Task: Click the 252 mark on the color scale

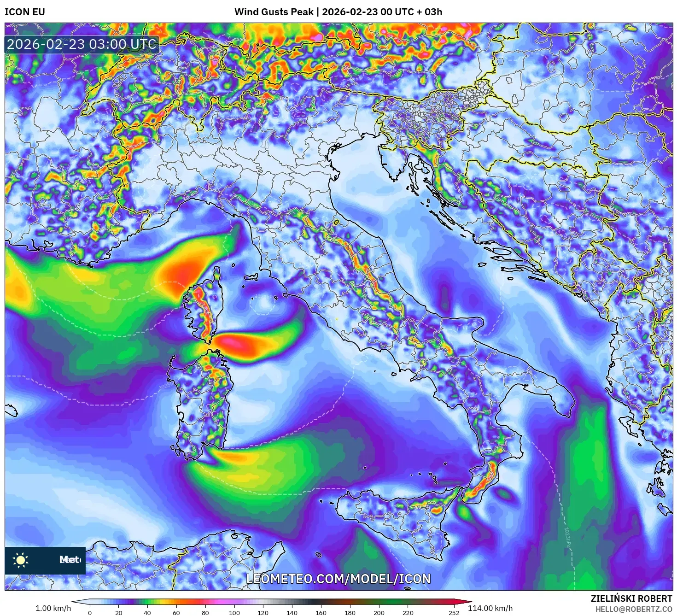Action: click(454, 612)
